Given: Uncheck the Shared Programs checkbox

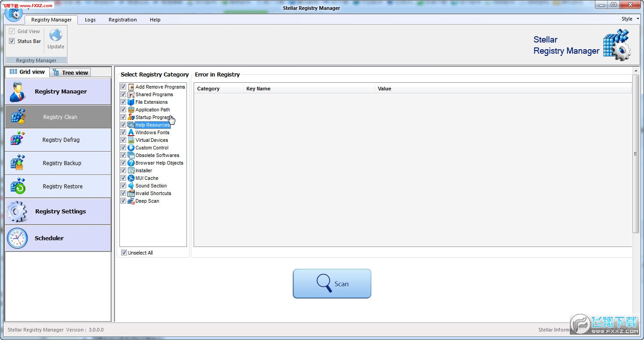Looking at the screenshot, I should click(123, 94).
